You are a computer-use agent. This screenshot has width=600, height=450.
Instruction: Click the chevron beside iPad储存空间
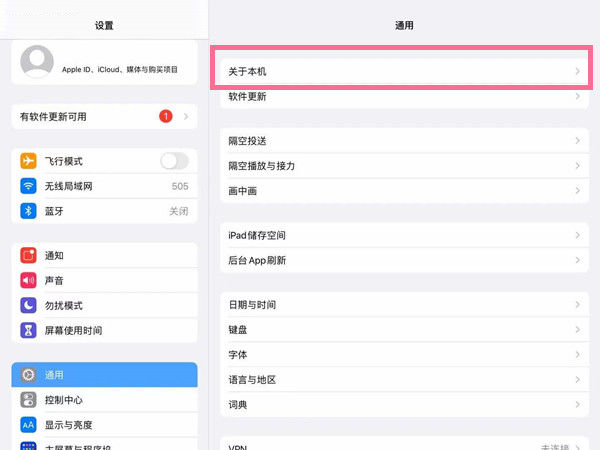[x=577, y=235]
